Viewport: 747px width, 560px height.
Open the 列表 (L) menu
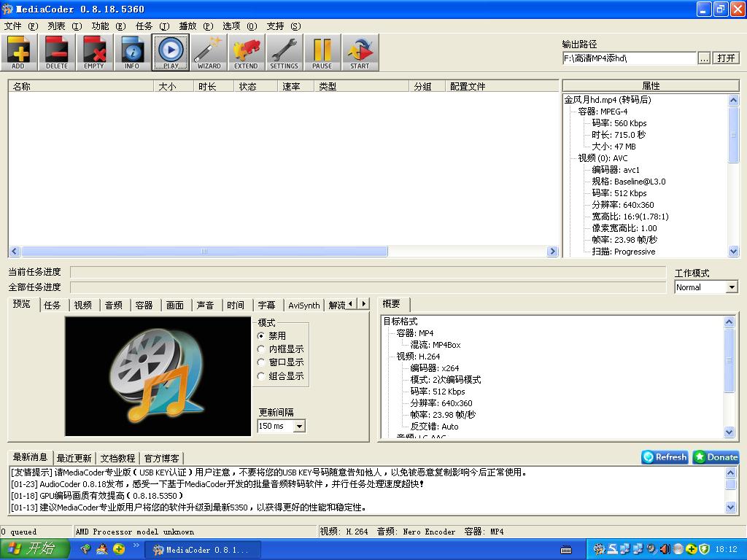pyautogui.click(x=65, y=26)
